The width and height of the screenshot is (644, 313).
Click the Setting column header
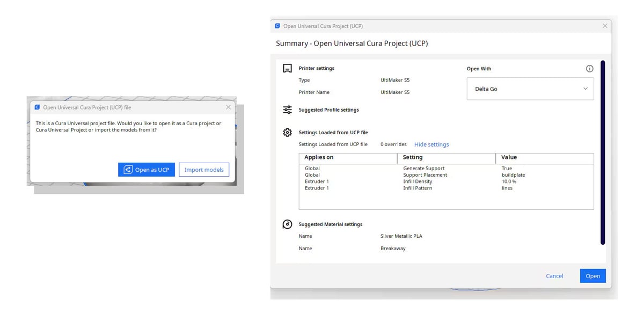point(447,158)
